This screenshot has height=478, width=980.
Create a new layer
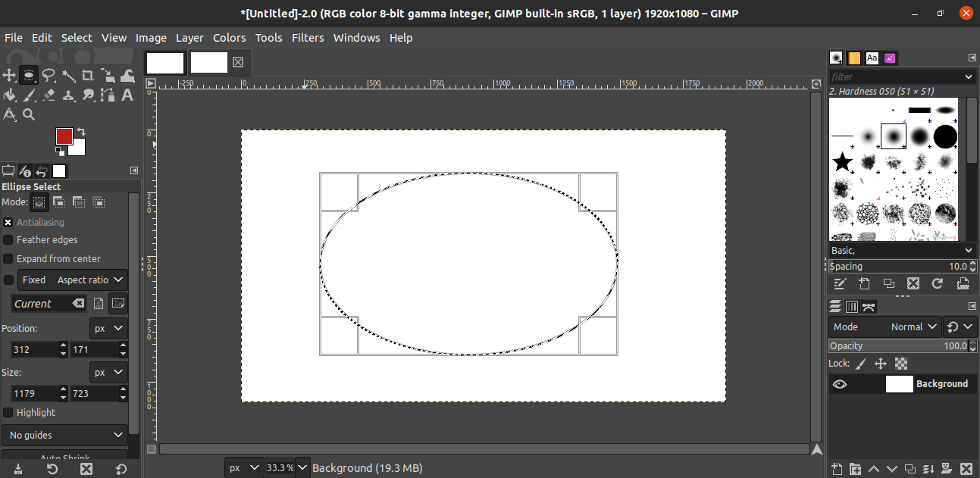[x=837, y=469]
